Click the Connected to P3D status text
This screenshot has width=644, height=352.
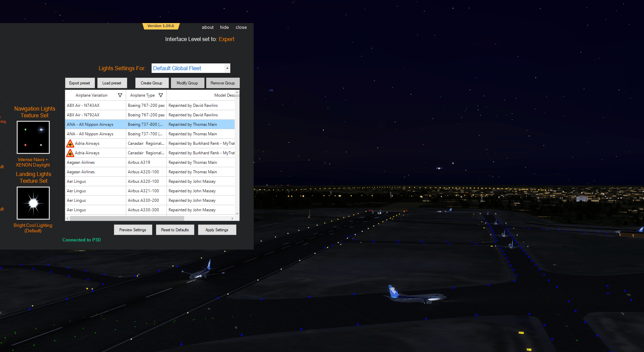point(81,240)
